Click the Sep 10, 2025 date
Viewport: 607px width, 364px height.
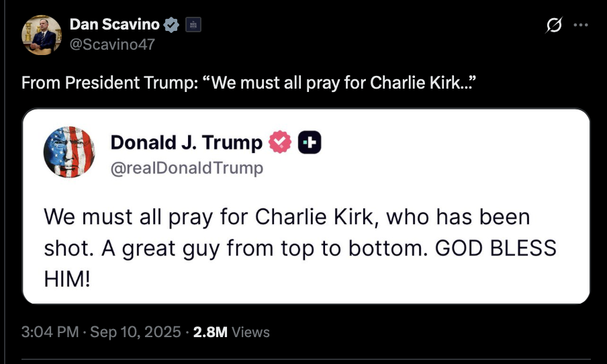(x=135, y=332)
